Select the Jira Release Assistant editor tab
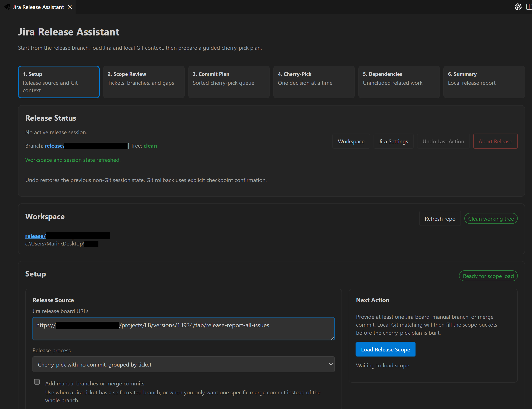Image resolution: width=532 pixels, height=409 pixels. tap(38, 7)
